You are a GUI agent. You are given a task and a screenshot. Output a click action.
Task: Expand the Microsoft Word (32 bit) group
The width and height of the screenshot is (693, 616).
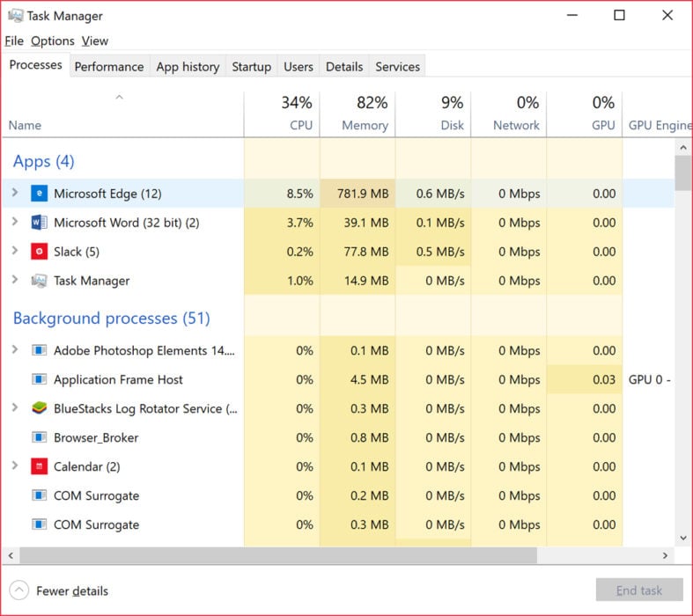[15, 222]
